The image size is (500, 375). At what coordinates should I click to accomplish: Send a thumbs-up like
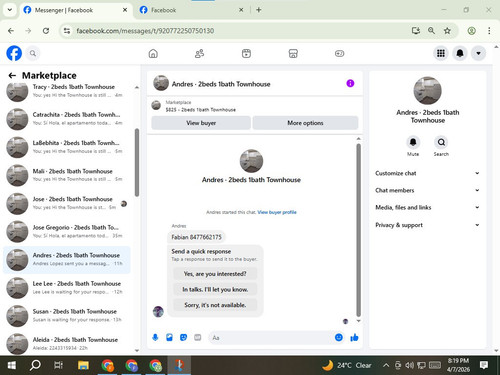pyautogui.click(x=354, y=338)
